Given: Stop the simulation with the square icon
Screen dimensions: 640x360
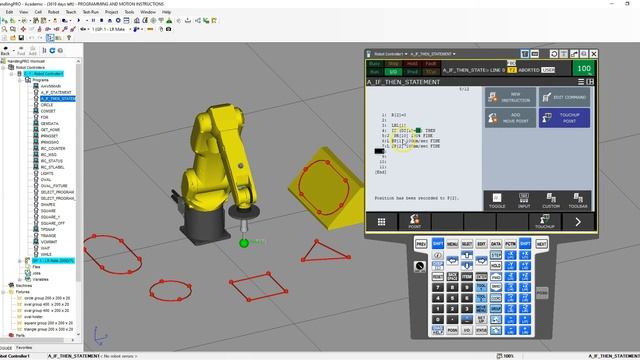Looking at the screenshot, I should point(101,20).
